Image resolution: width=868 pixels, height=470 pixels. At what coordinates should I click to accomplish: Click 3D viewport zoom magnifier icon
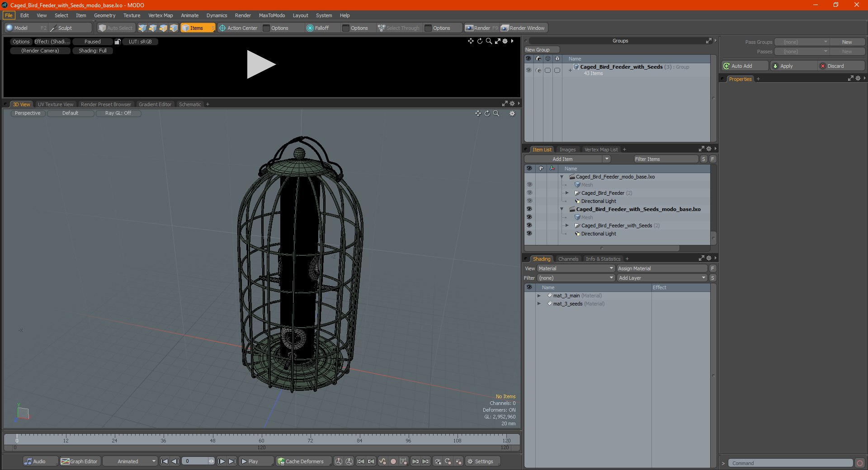496,113
